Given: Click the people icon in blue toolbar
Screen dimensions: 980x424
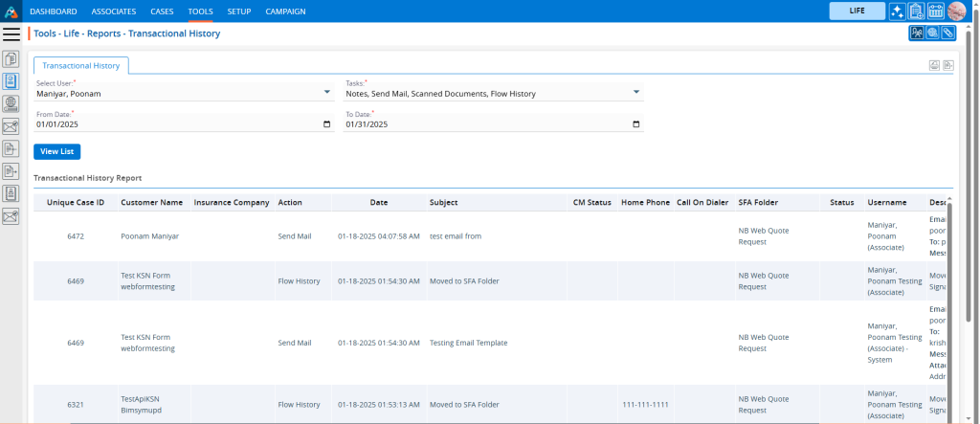Looking at the screenshot, I should pos(917,33).
